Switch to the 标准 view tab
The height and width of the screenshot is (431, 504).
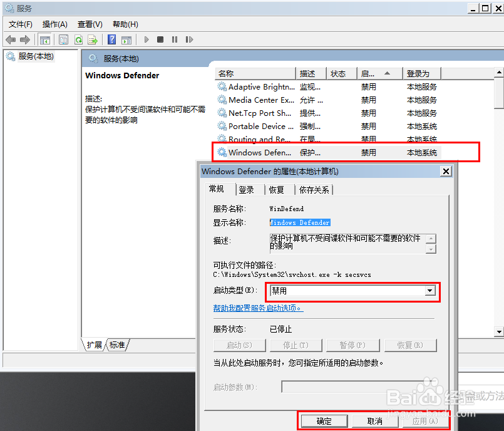(116, 345)
